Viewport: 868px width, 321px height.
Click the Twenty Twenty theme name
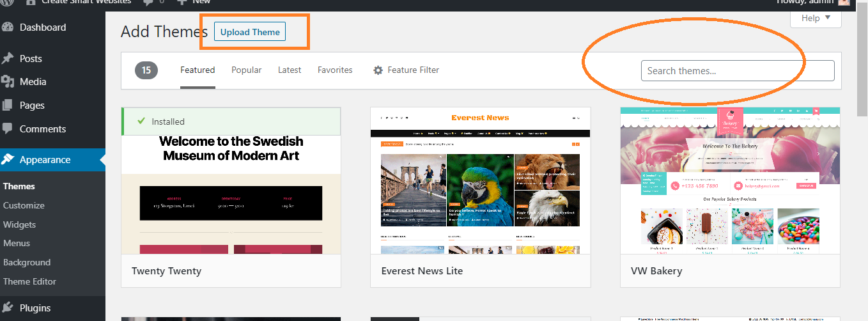[166, 271]
